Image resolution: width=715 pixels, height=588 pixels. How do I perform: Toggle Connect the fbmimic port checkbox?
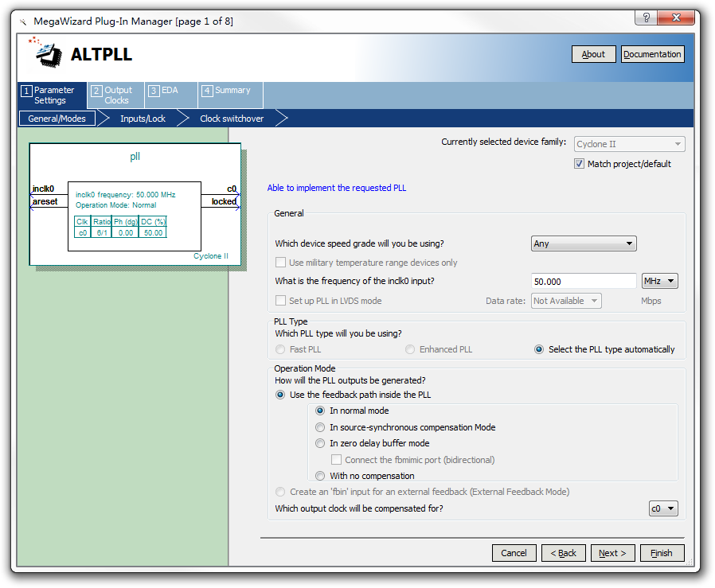(336, 459)
